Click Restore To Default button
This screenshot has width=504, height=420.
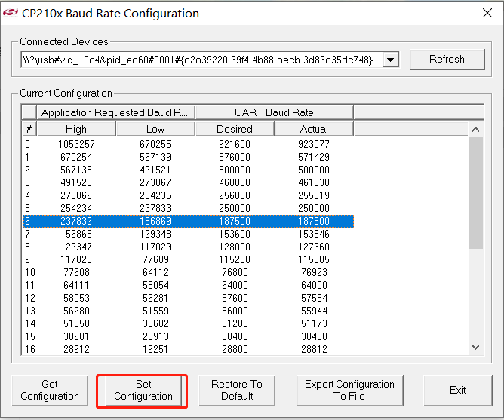point(237,390)
